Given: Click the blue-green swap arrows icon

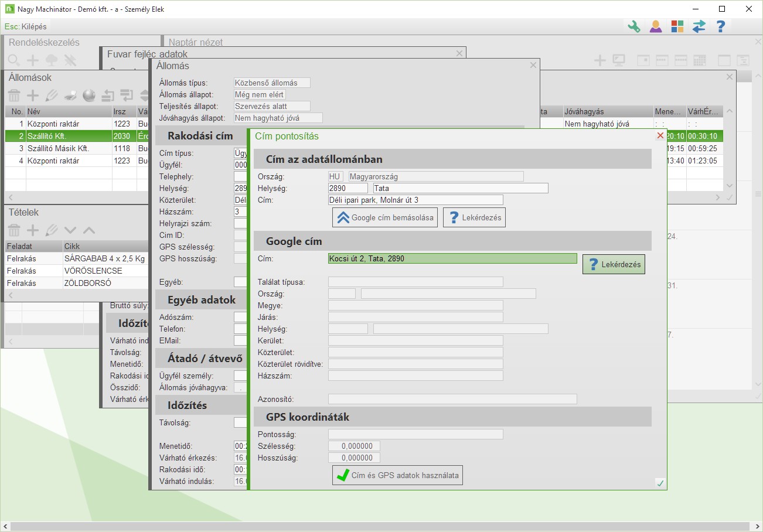Looking at the screenshot, I should click(x=699, y=26).
